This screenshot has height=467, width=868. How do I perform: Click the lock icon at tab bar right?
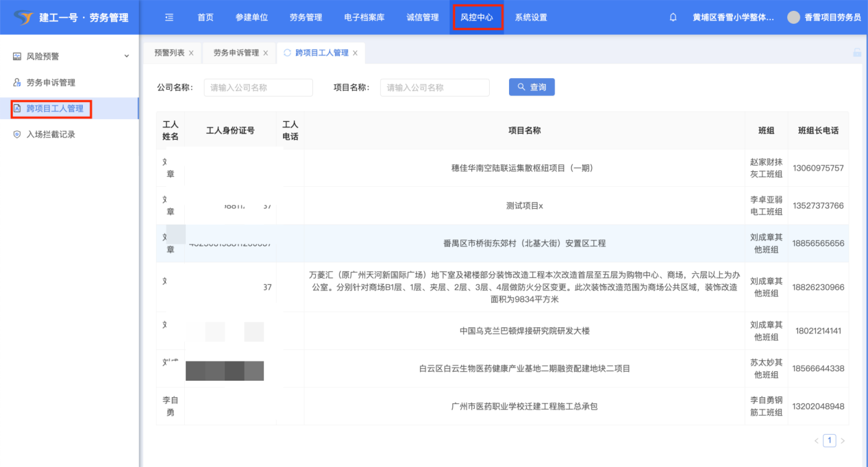(x=856, y=53)
